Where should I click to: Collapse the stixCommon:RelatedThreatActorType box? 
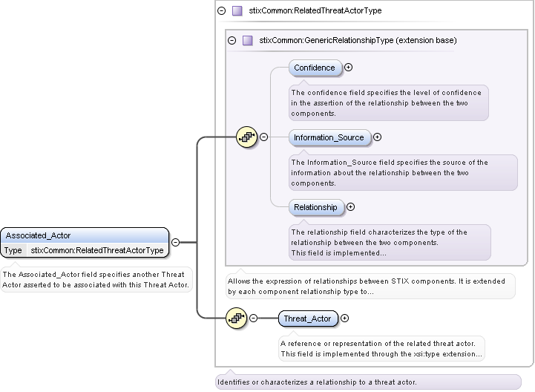(221, 11)
